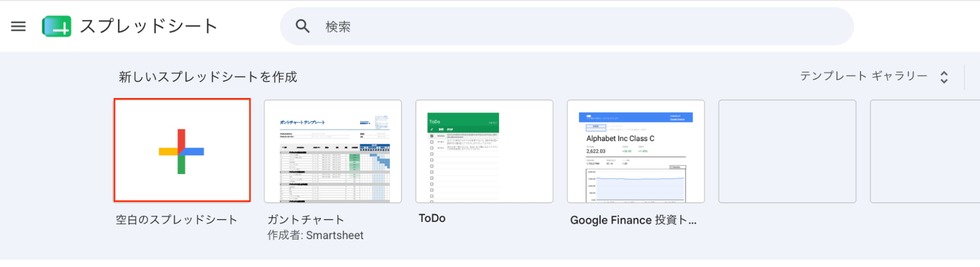Open the hamburger main menu
This screenshot has width=980, height=267.
tap(18, 26)
